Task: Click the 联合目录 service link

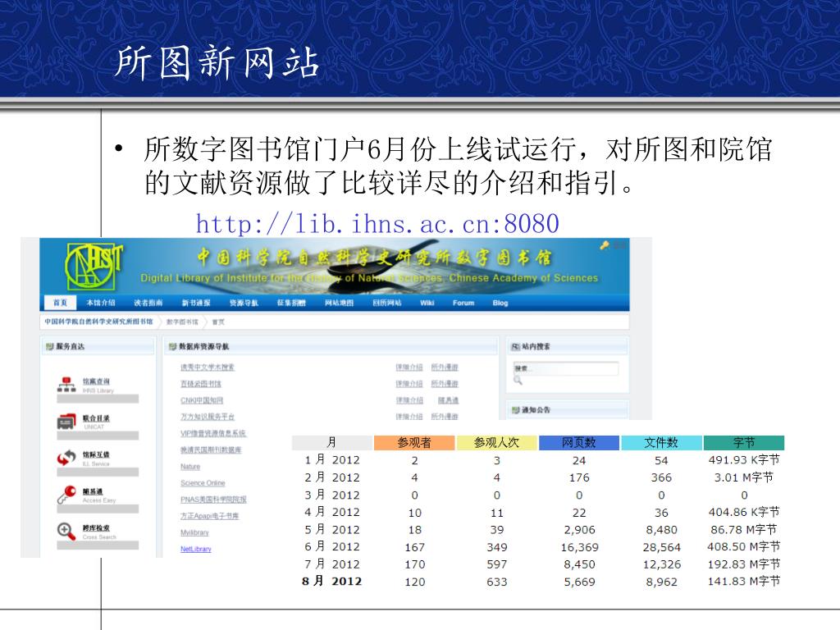Action: point(96,418)
